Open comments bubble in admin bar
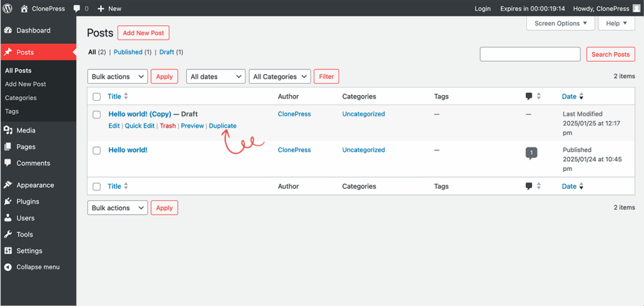644x306 pixels. [76, 9]
